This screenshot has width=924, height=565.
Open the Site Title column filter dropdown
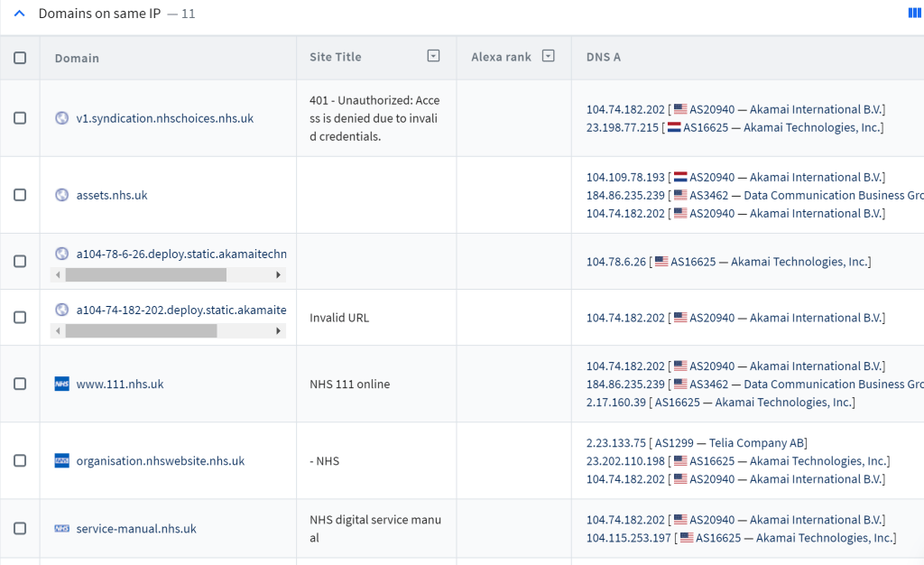click(x=433, y=56)
